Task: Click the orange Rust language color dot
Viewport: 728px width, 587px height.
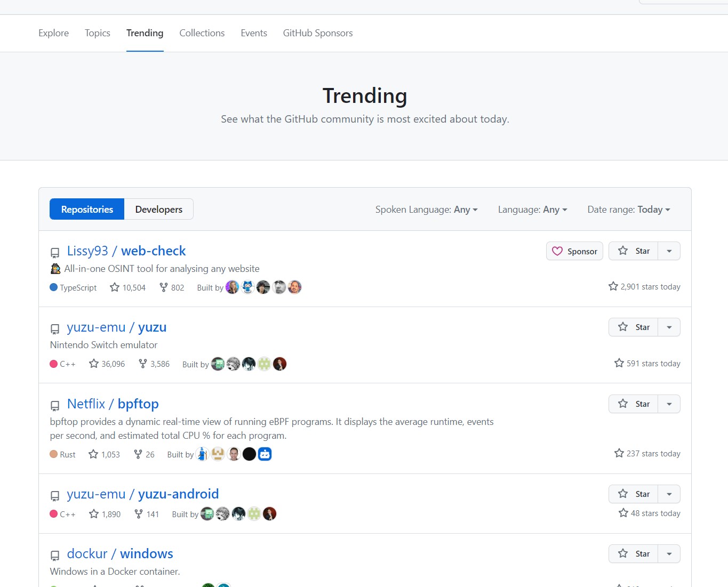Action: pos(53,454)
